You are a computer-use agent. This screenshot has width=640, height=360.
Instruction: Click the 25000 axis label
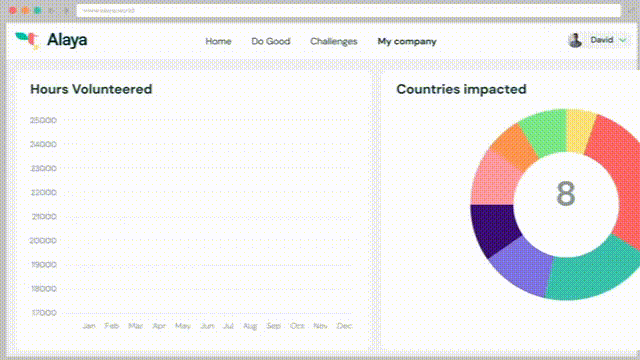point(43,120)
